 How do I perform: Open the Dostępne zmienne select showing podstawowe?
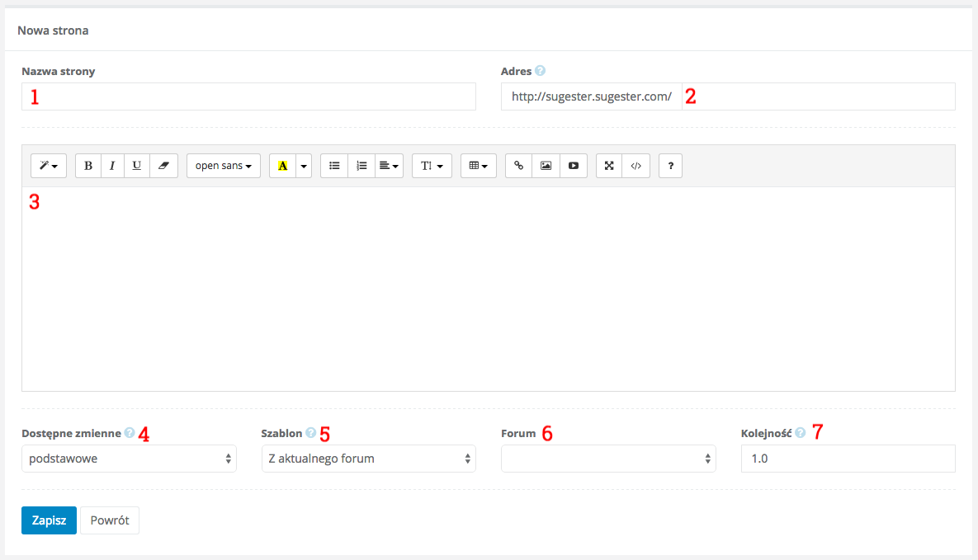[129, 459]
